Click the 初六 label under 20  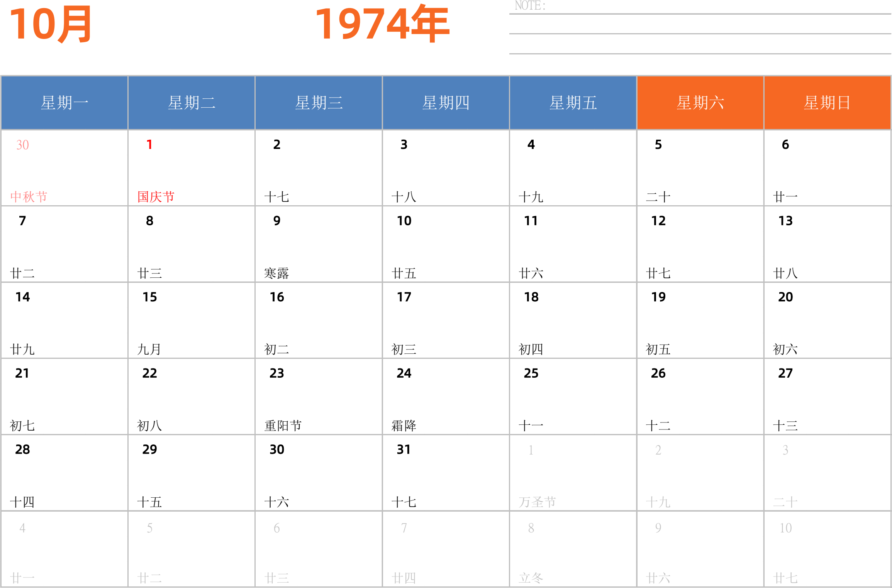[785, 349]
